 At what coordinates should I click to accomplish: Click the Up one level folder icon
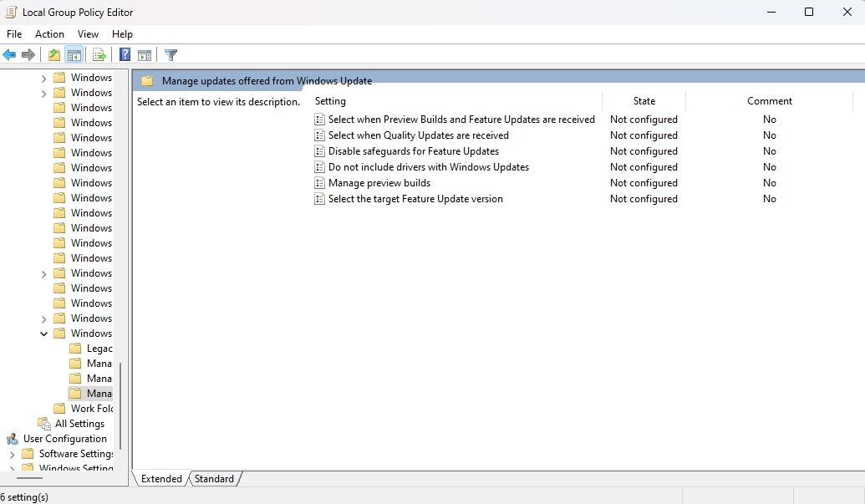click(x=53, y=54)
